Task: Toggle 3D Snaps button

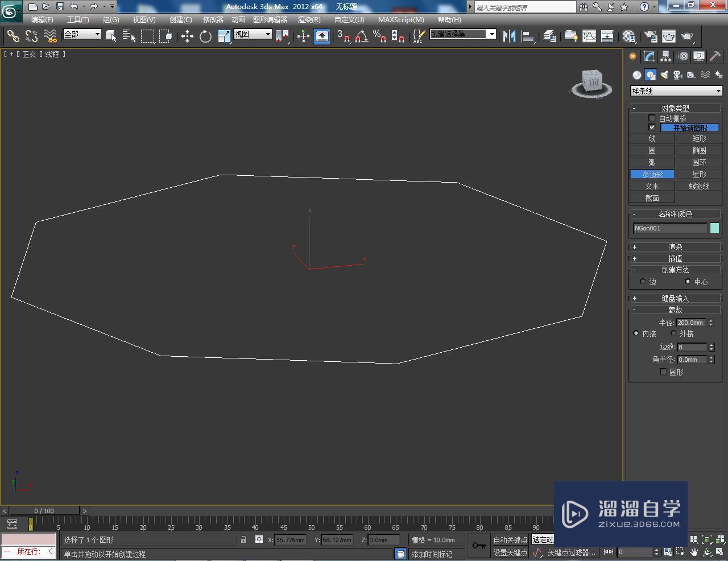Action: pyautogui.click(x=343, y=36)
